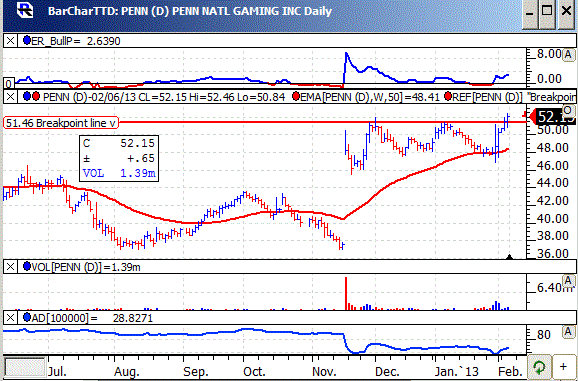
Task: Toggle auto-scale 'A' on AD pane
Action: [x=568, y=332]
